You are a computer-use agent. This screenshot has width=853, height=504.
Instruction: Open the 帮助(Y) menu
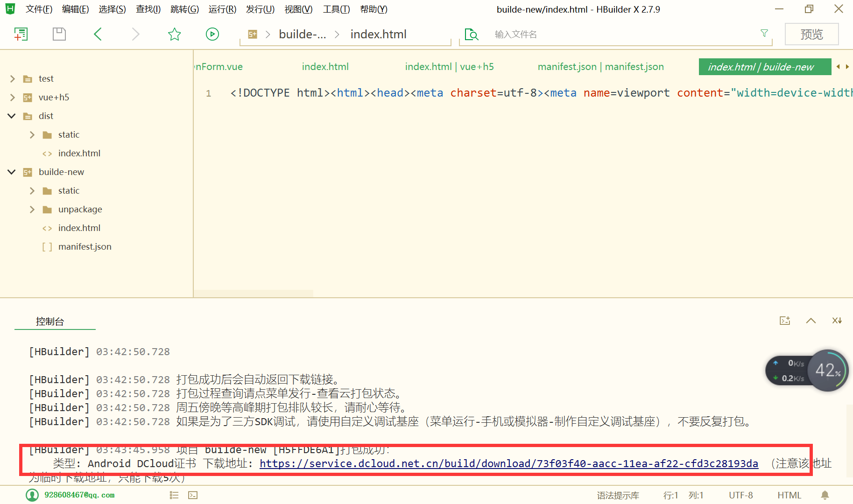374,9
